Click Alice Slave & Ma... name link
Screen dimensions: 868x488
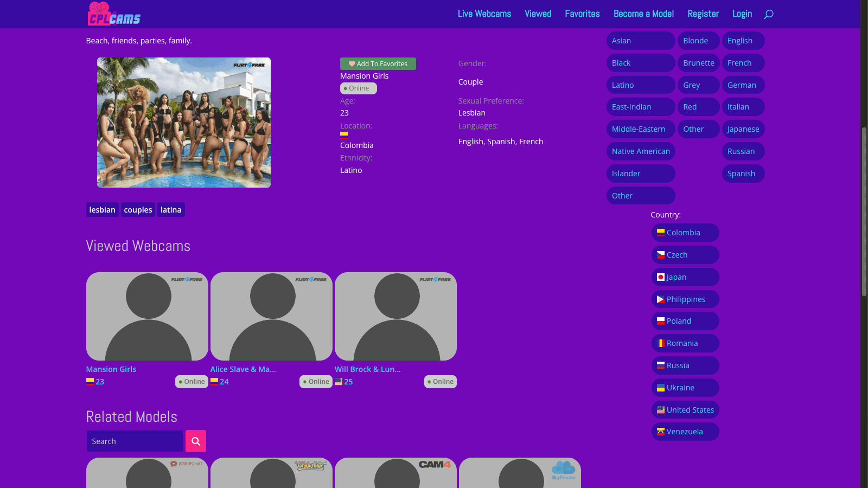tap(243, 369)
